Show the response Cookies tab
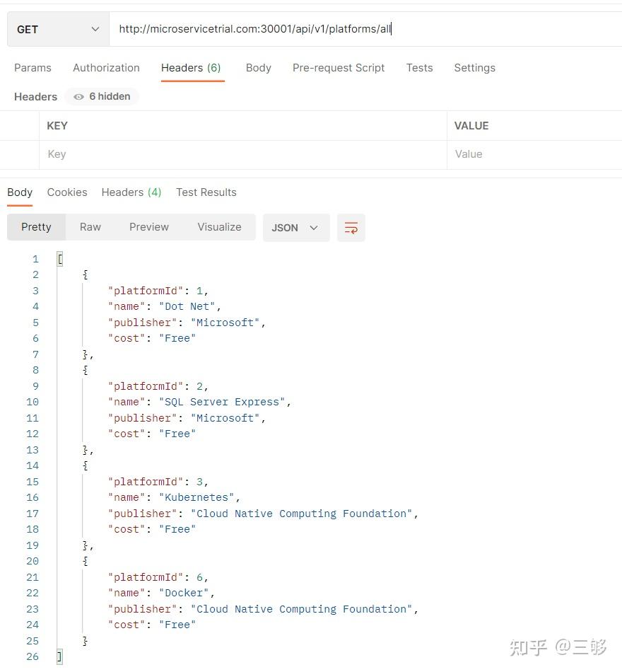This screenshot has width=622, height=672. 67,192
